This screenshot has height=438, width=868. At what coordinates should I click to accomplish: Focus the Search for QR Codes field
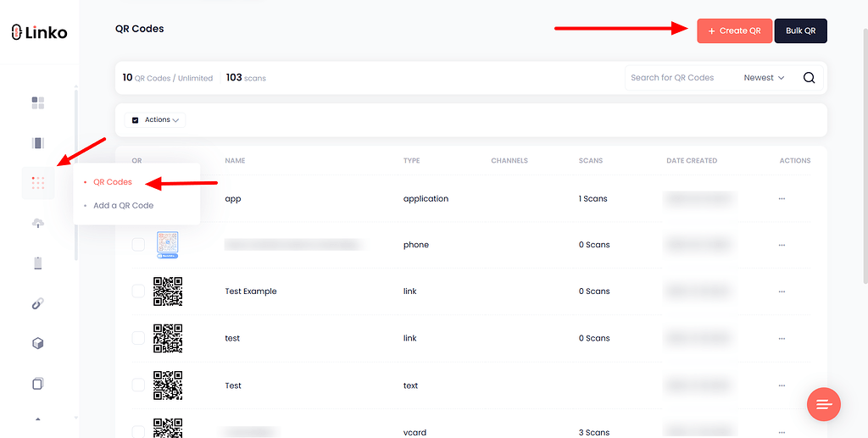point(678,78)
